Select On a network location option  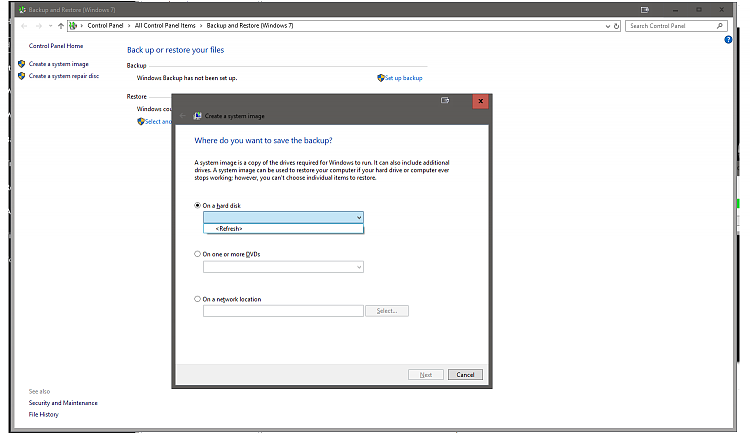point(197,299)
